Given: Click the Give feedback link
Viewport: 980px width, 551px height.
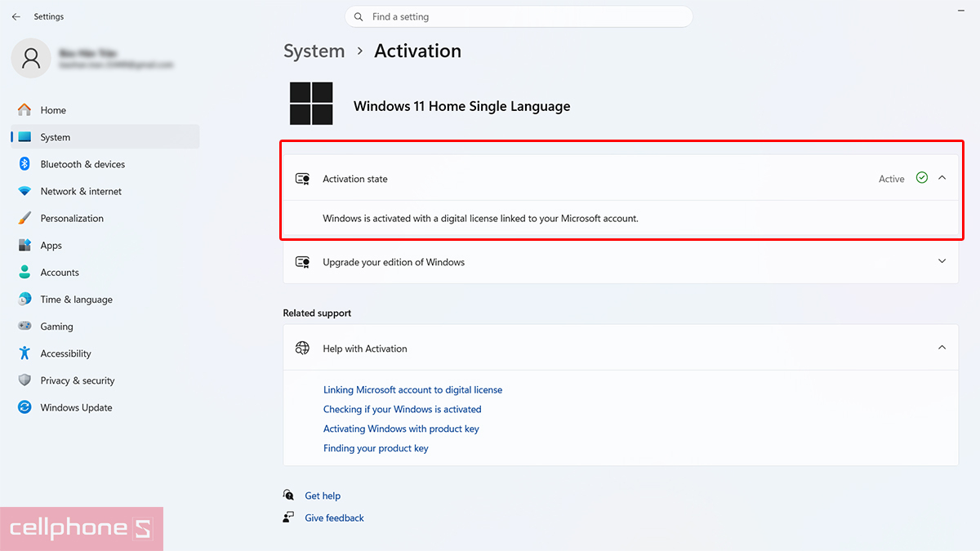Looking at the screenshot, I should click(334, 518).
